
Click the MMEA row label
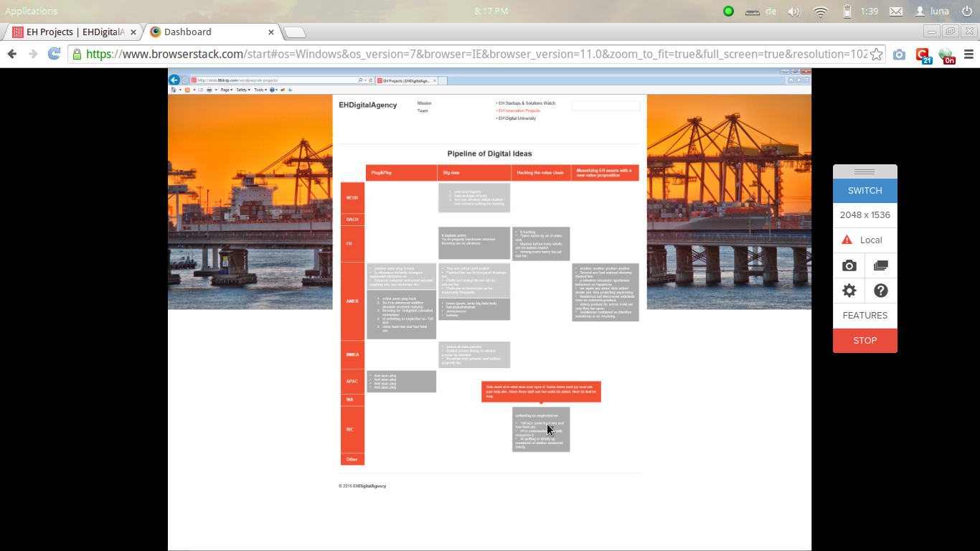click(352, 355)
